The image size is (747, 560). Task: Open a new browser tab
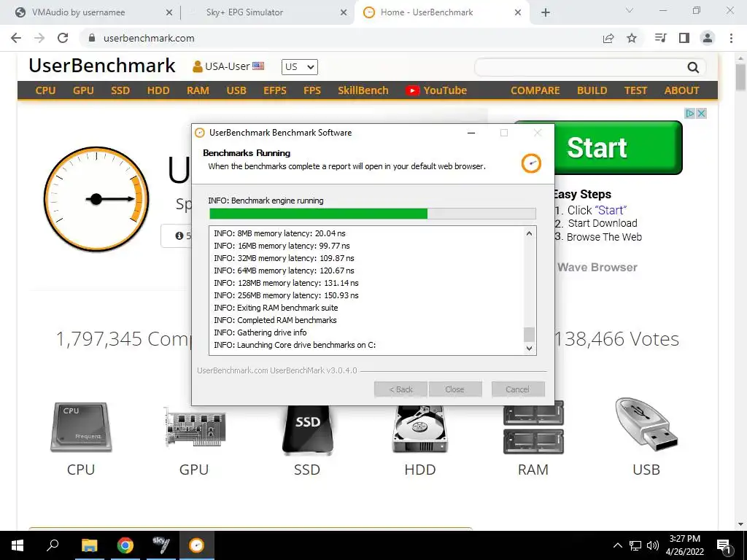[x=546, y=13]
